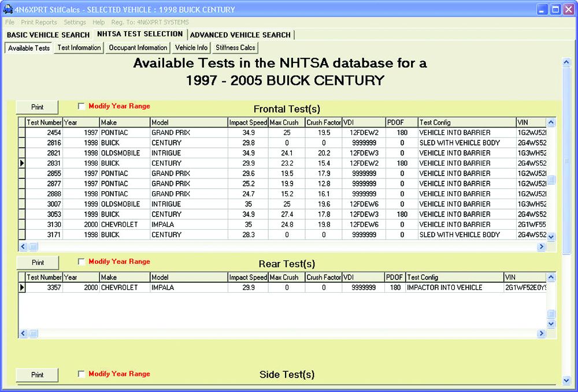Open the File menu

click(9, 23)
